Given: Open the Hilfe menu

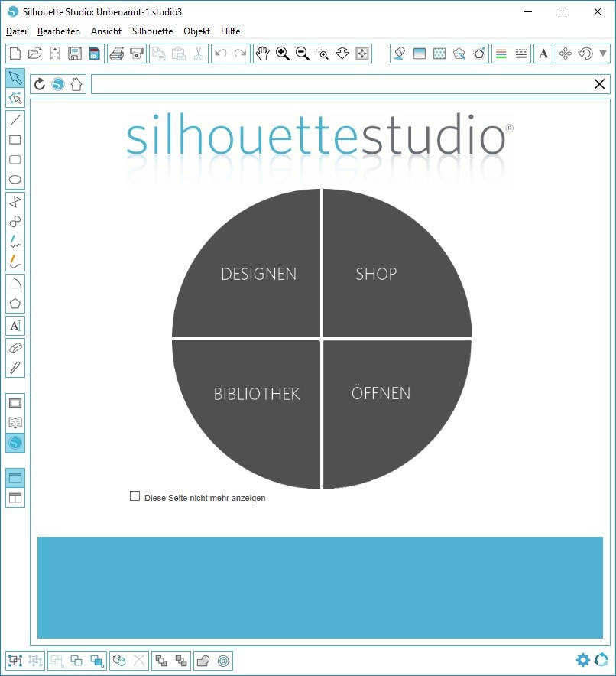Looking at the screenshot, I should pos(231,31).
